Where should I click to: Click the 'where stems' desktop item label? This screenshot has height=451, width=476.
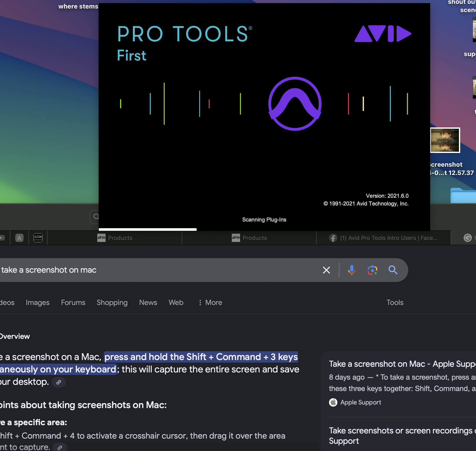tap(78, 6)
